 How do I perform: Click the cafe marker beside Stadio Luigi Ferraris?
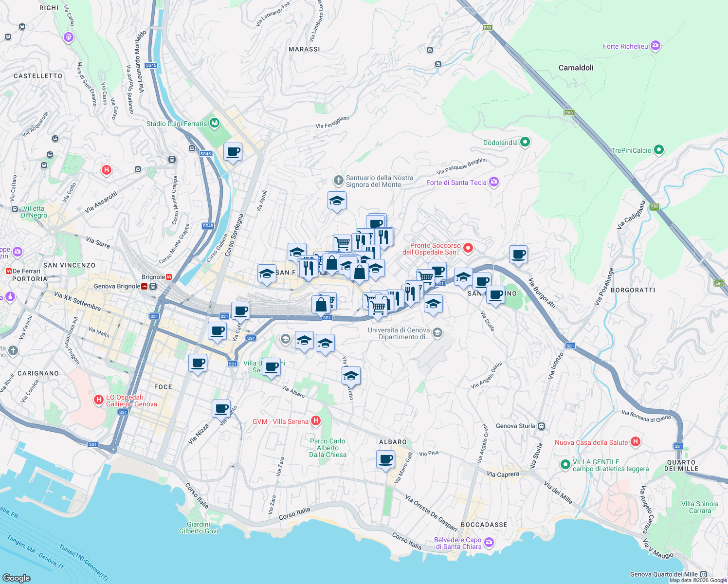click(233, 152)
